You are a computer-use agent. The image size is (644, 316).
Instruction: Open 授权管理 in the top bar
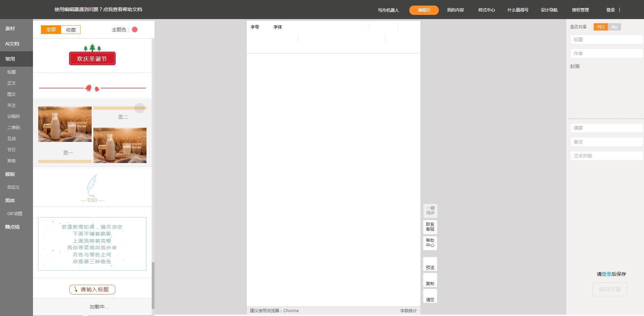pyautogui.click(x=580, y=10)
